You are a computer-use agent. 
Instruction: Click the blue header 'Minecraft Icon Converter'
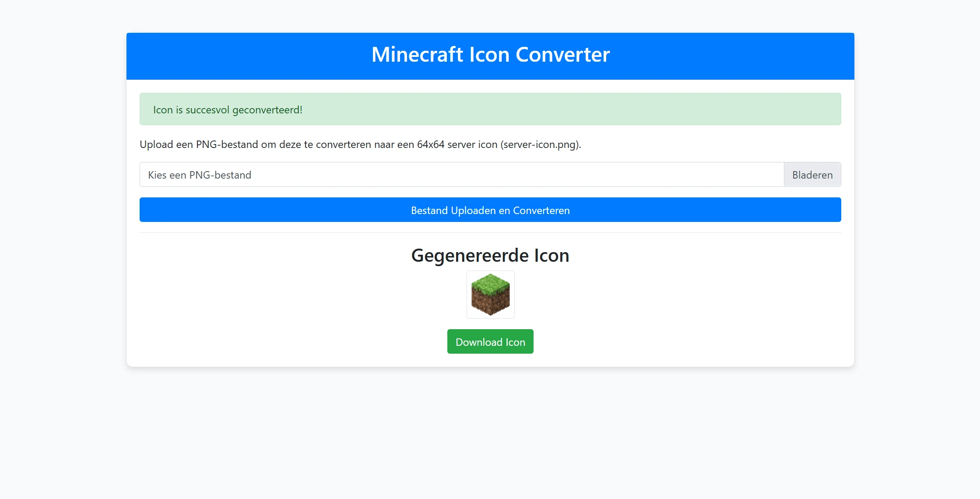pos(490,56)
